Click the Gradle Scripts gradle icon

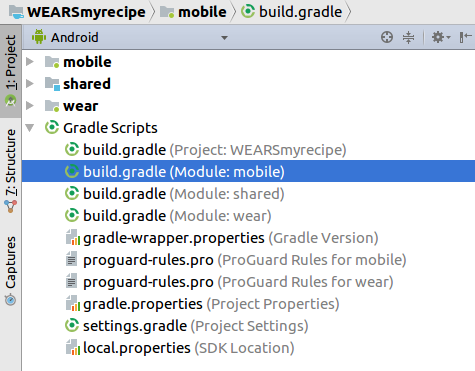click(52, 128)
